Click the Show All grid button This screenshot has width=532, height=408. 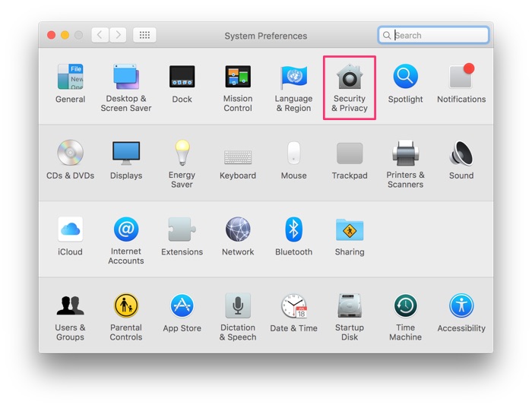point(144,35)
